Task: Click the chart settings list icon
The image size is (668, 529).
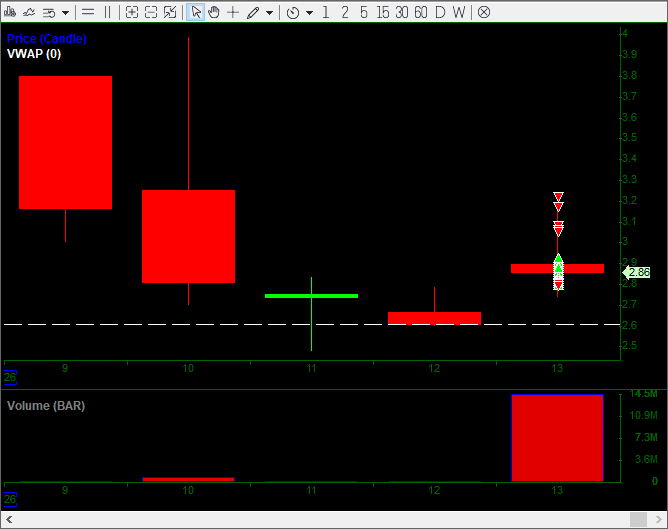Action: 49,13
